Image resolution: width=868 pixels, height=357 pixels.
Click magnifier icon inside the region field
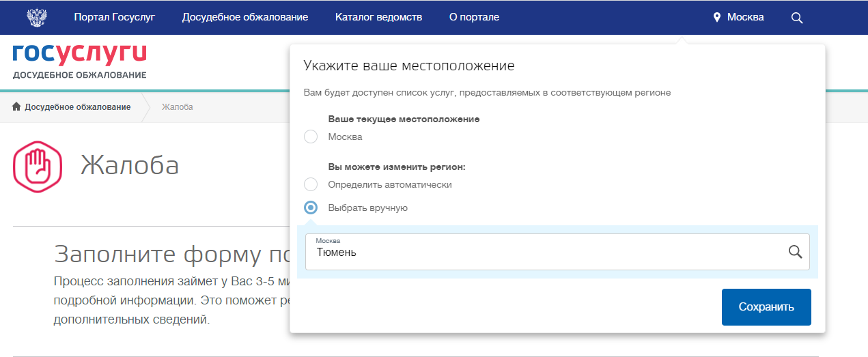[x=795, y=252]
